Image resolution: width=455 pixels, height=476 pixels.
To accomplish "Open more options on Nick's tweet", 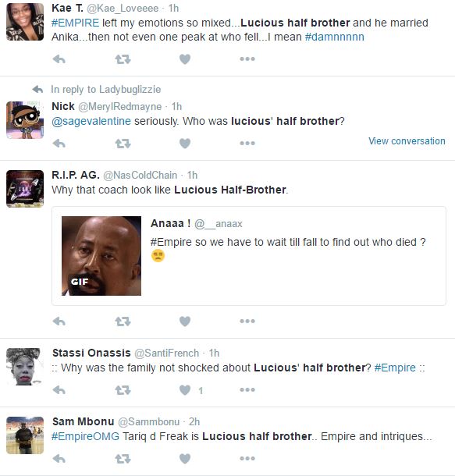I will pos(247,144).
